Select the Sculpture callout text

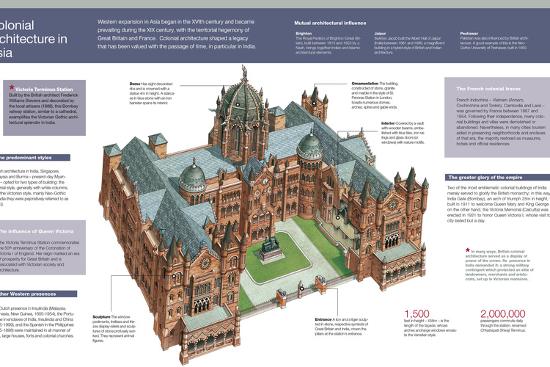(114, 328)
